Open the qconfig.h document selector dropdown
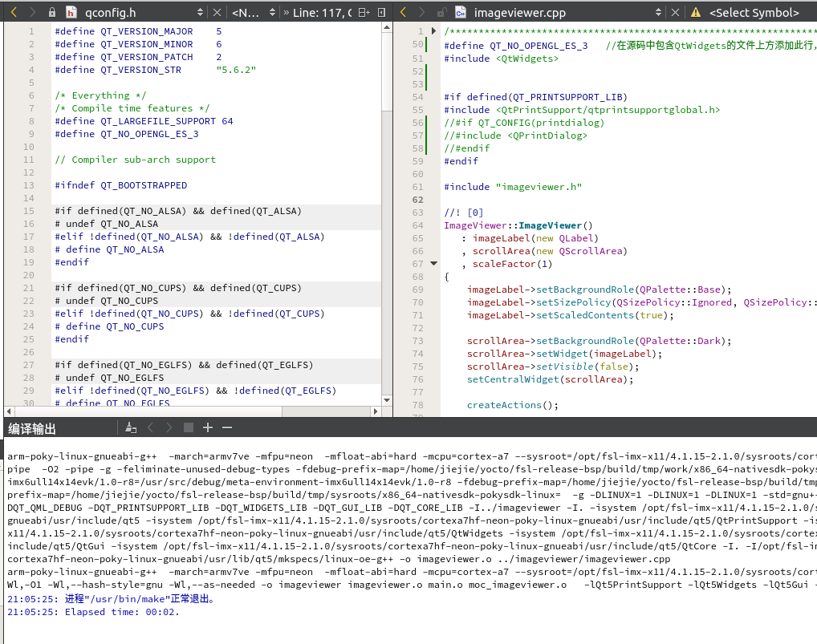 tap(201, 11)
